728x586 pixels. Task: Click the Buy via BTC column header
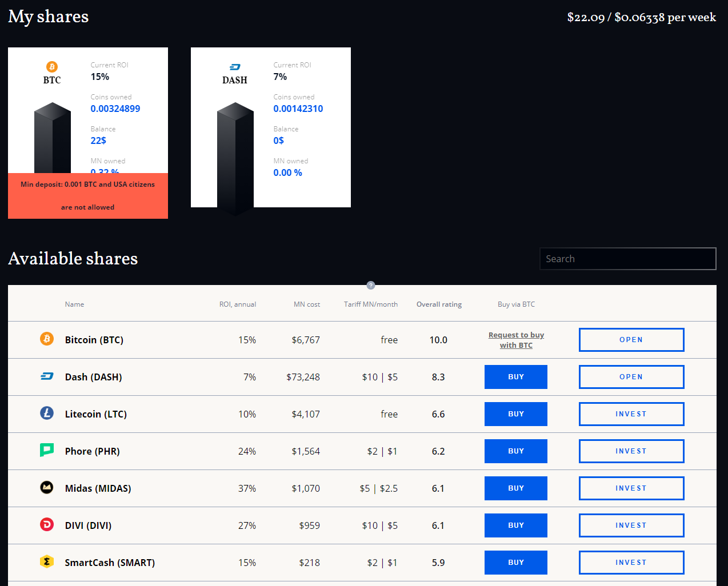[x=516, y=304]
